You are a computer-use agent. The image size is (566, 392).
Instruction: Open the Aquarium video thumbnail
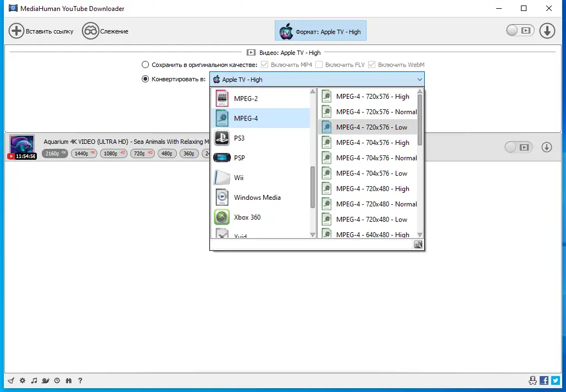pyautogui.click(x=22, y=147)
